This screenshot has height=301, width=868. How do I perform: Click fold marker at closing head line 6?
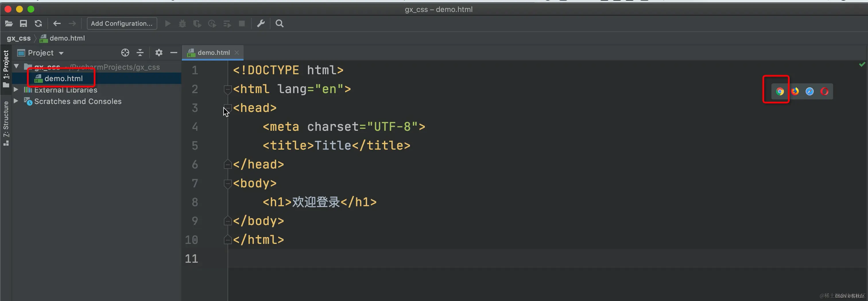227,164
